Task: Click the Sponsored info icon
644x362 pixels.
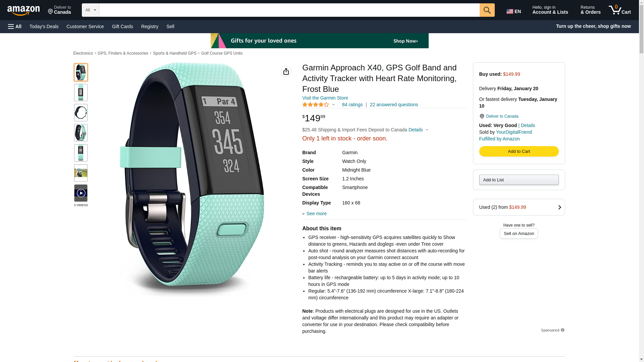Action: coord(562,330)
